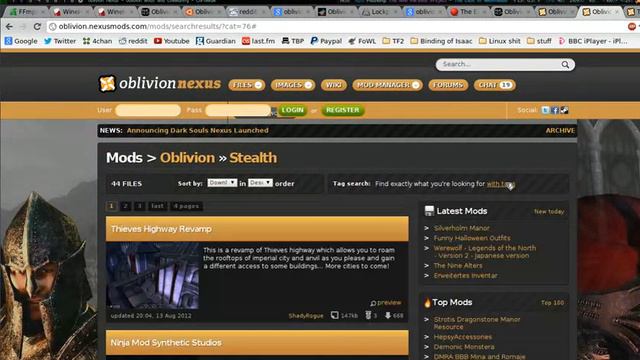Switch to the reddit browser tab
This screenshot has width=640, height=360.
[246, 12]
